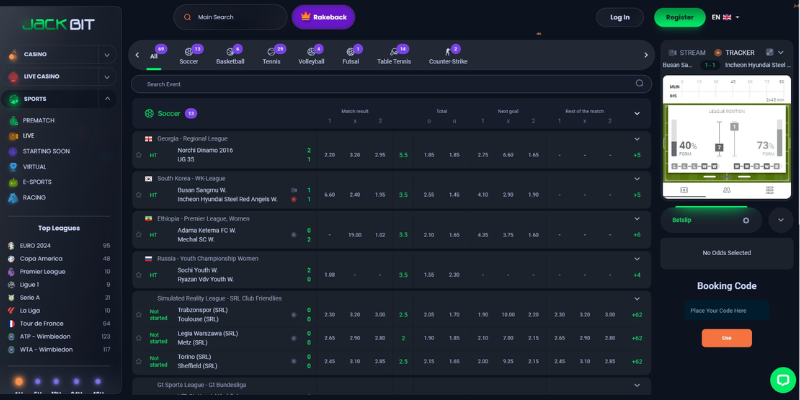Click the Betslip settings gear icon
The width and height of the screenshot is (800, 400).
(746, 220)
